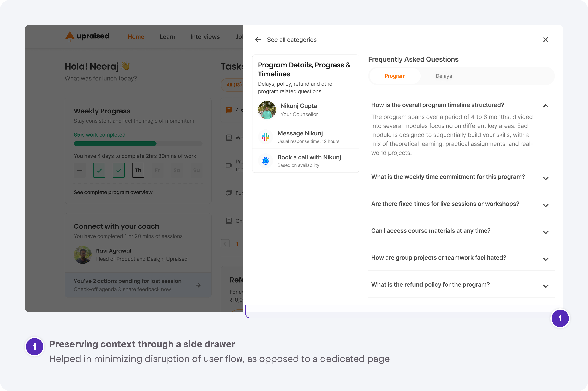
Task: Click the dash day box in Weekly Progress
Action: 80,170
